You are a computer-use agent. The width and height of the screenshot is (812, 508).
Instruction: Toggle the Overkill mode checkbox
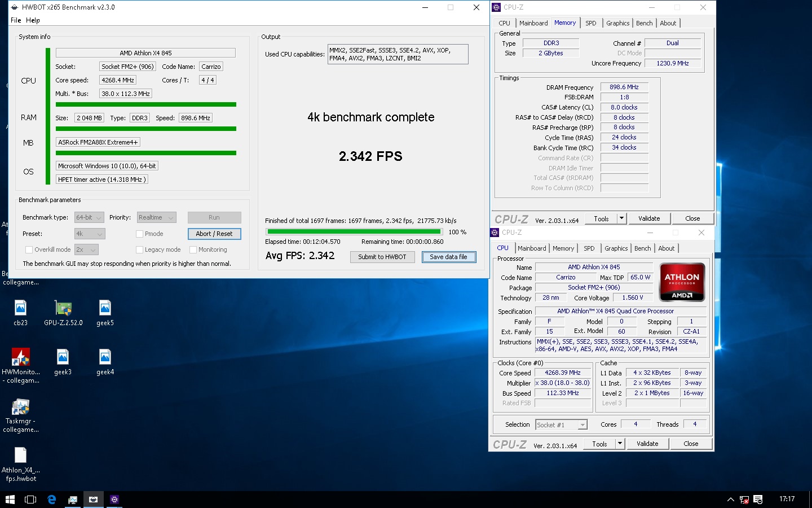click(x=29, y=249)
